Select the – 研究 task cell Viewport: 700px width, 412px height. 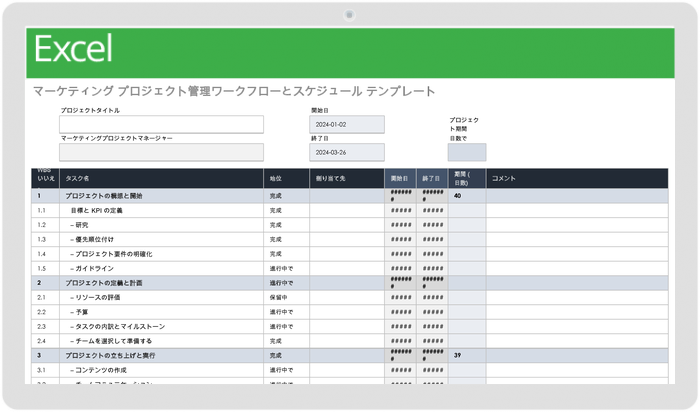click(x=161, y=225)
